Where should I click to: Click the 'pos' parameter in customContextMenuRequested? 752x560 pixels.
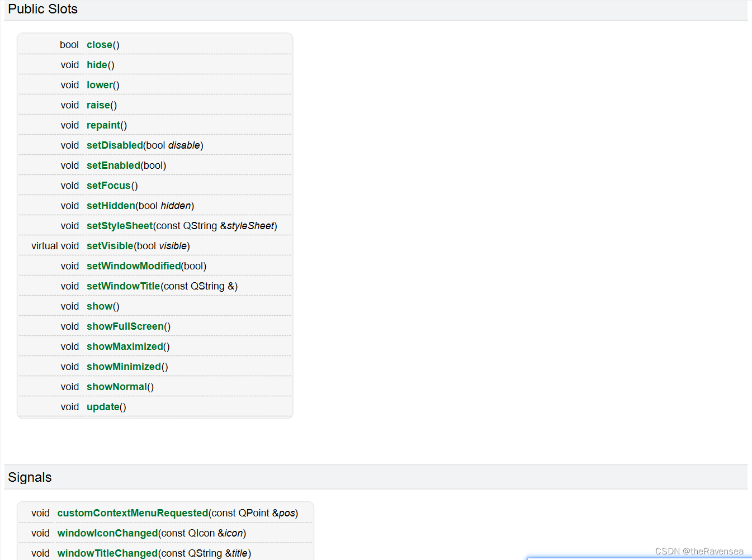coord(287,513)
